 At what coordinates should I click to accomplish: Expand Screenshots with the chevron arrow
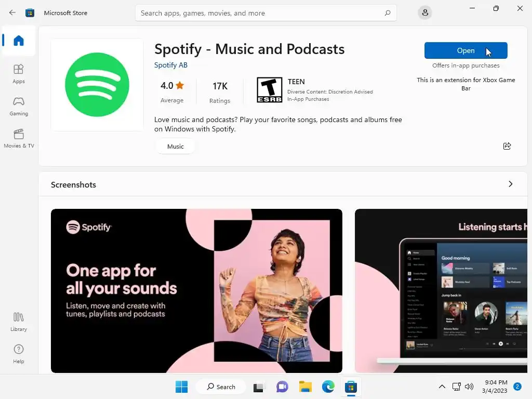[511, 184]
